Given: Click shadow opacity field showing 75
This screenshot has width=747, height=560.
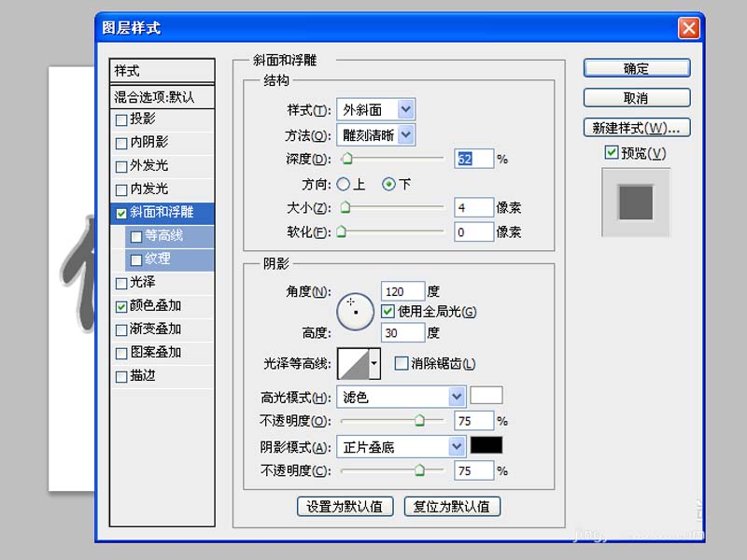Looking at the screenshot, I should [473, 470].
